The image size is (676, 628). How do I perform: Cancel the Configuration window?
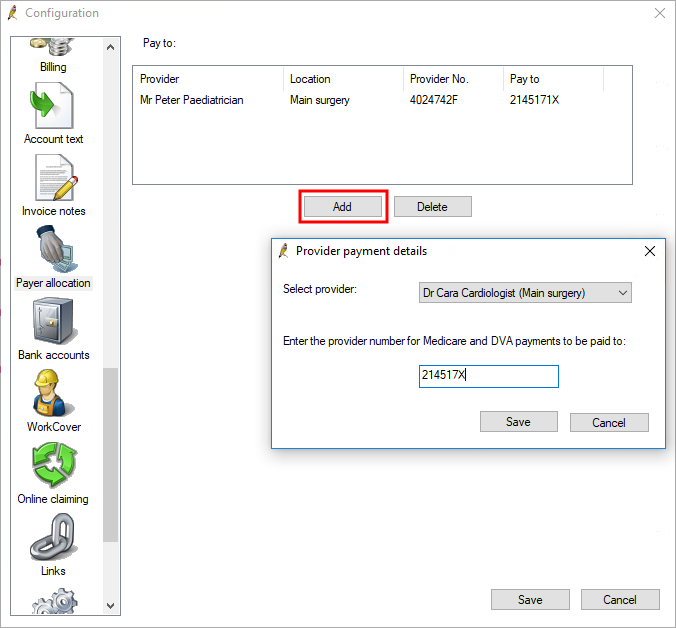tap(620, 600)
